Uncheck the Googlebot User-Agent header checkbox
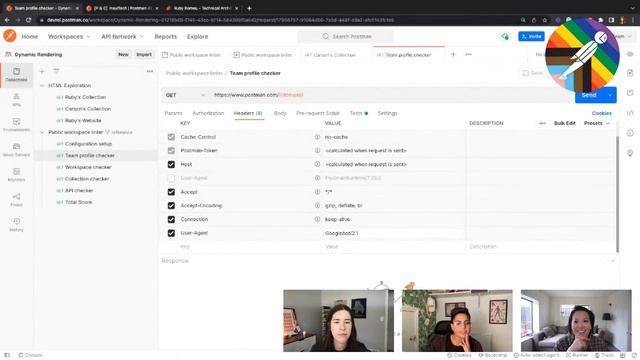 171,233
